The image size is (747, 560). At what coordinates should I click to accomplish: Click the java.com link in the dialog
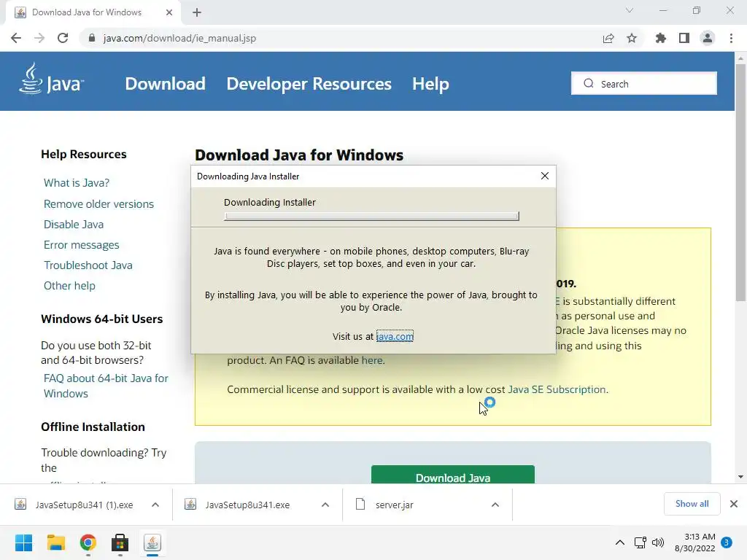tap(395, 336)
